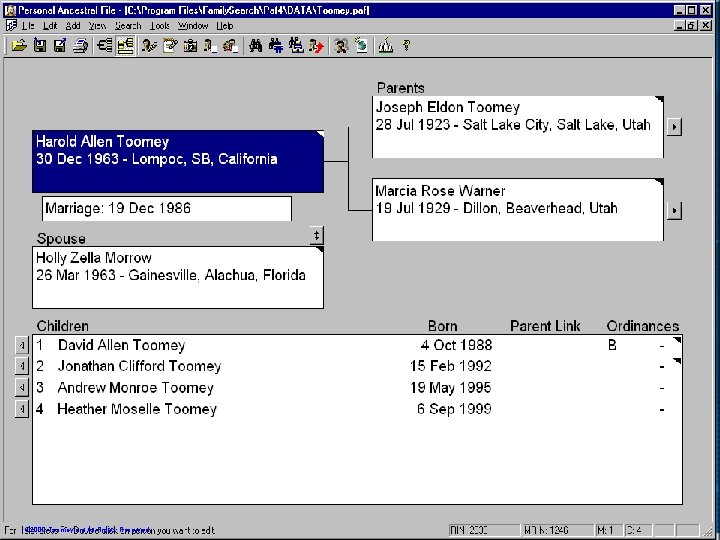
Task: Click the open file folder icon
Action: [x=19, y=45]
